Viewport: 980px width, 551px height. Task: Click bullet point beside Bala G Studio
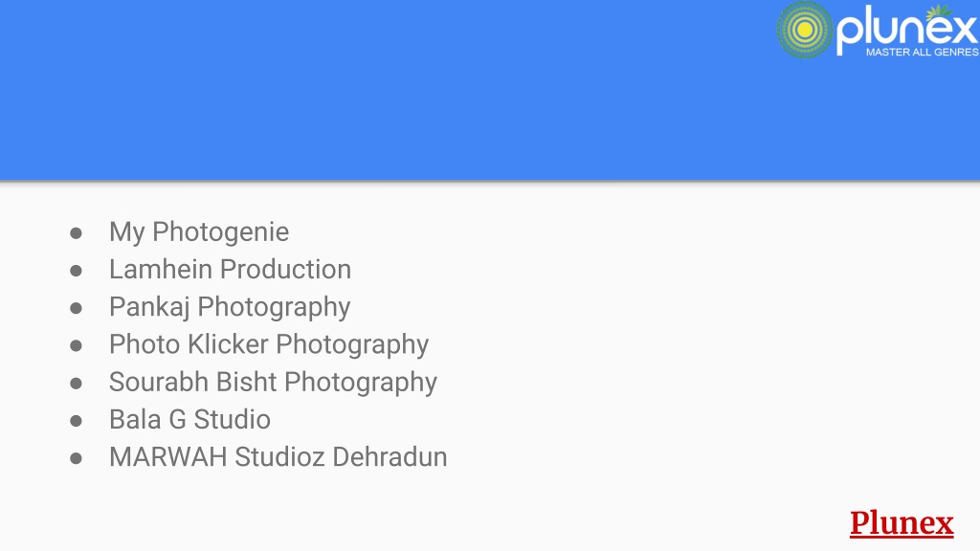click(77, 421)
